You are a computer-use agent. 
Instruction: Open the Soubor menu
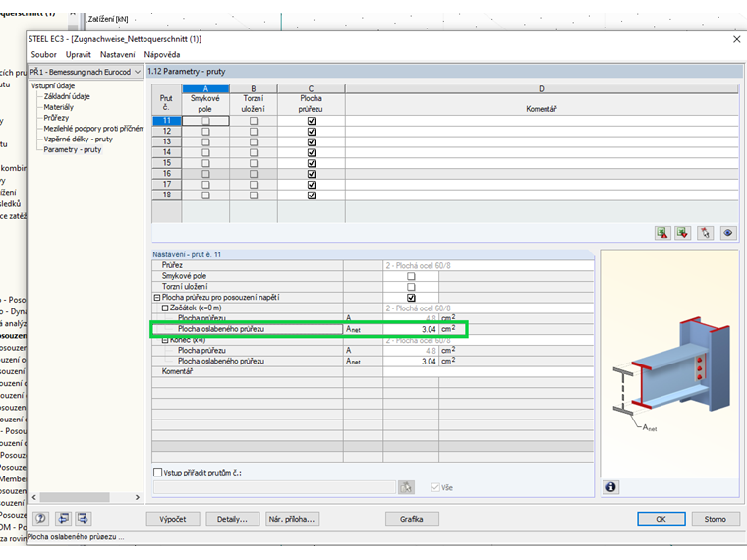pos(44,55)
